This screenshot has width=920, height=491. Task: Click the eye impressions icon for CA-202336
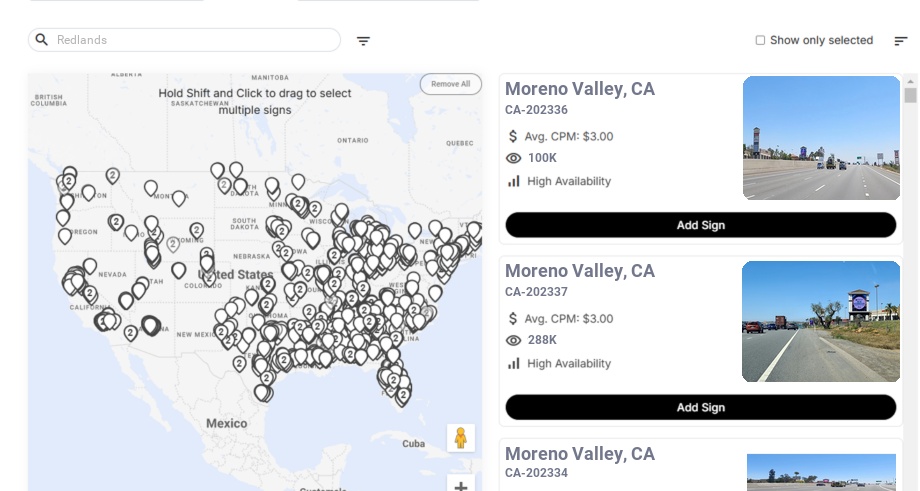pyautogui.click(x=513, y=158)
